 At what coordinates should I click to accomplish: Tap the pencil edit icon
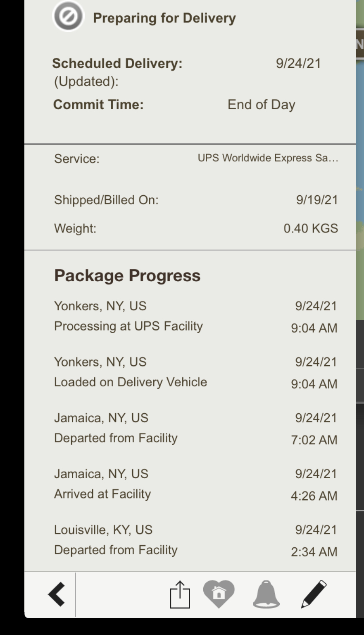[314, 594]
